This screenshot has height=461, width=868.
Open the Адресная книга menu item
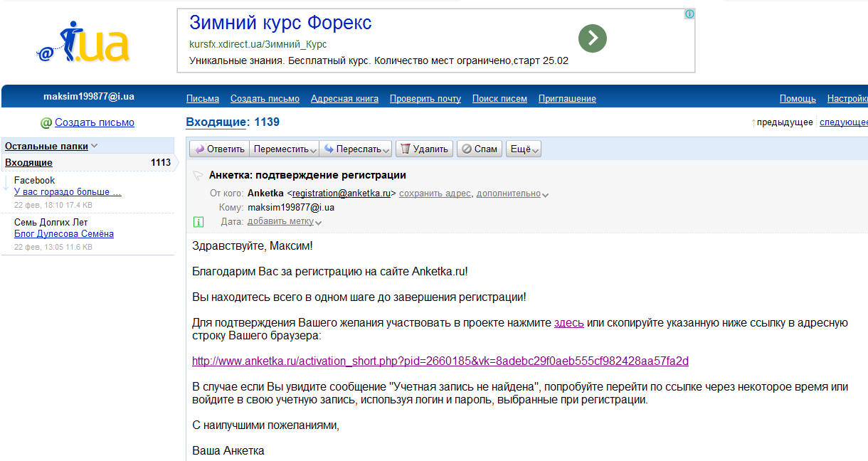coord(344,99)
